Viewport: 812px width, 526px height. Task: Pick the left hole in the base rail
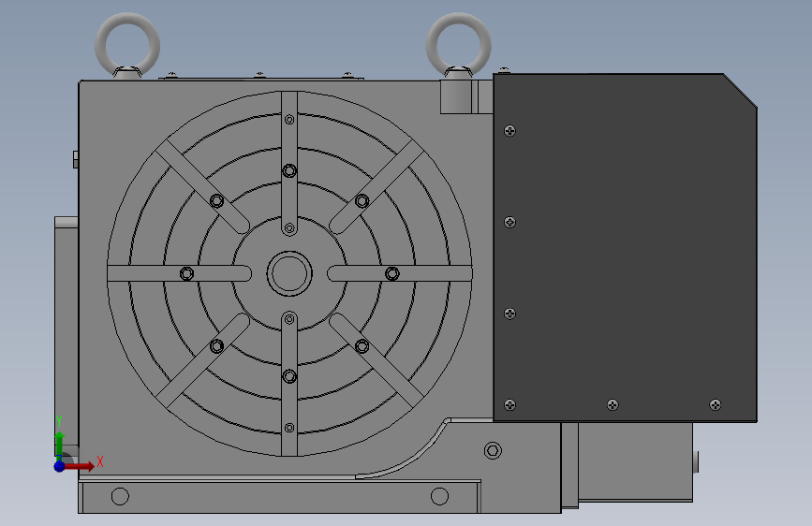pos(120,496)
